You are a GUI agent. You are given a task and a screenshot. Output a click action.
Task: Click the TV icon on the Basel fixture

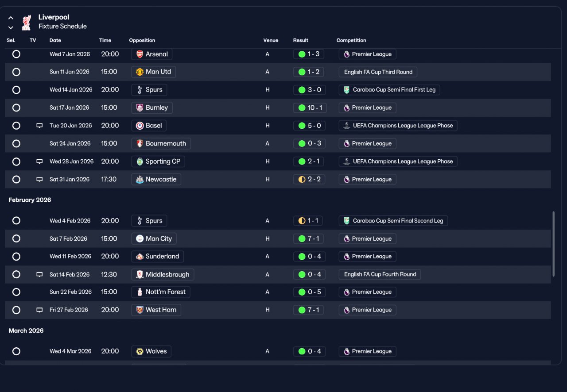(39, 126)
